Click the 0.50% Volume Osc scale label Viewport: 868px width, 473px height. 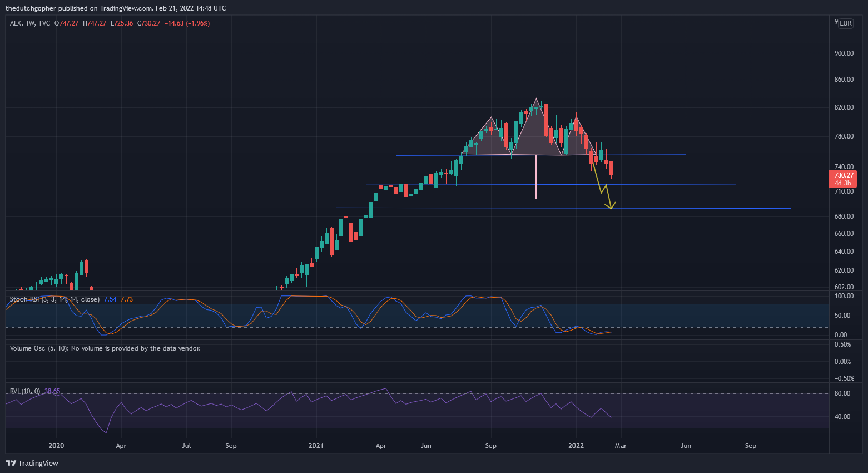(x=843, y=344)
